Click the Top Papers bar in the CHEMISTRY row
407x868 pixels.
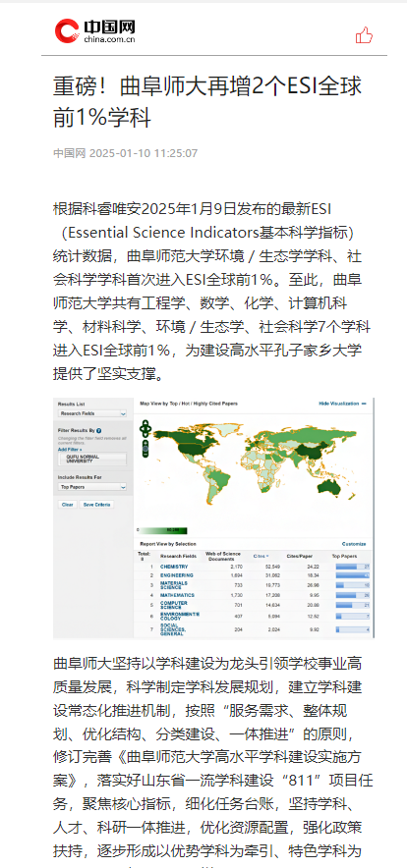[353, 567]
